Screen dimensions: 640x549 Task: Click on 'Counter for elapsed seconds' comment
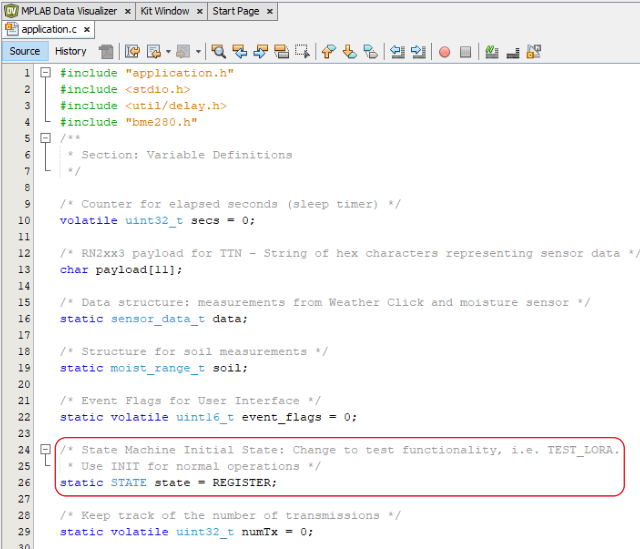coord(179,204)
